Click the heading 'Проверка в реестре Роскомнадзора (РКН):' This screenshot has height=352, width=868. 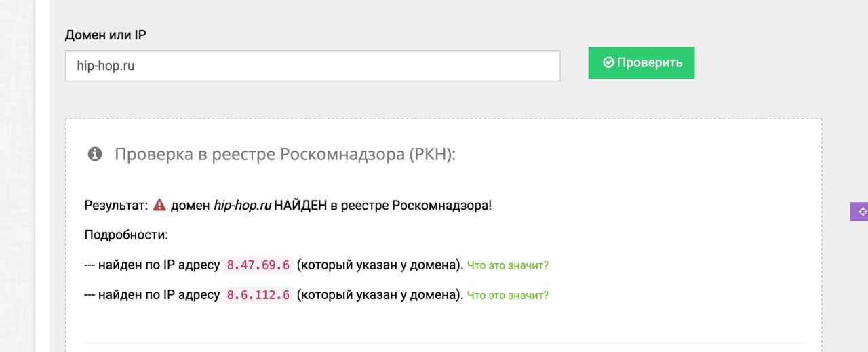pos(285,155)
